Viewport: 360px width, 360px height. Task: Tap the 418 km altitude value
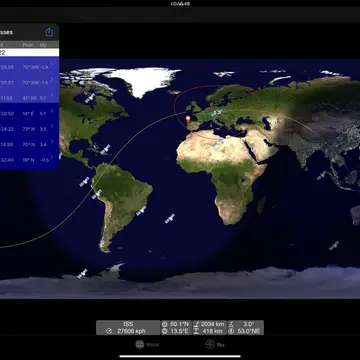coord(214,331)
